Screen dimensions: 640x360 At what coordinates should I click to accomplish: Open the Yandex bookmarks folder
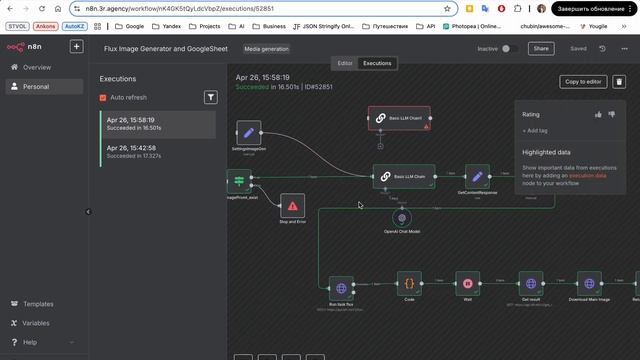166,26
